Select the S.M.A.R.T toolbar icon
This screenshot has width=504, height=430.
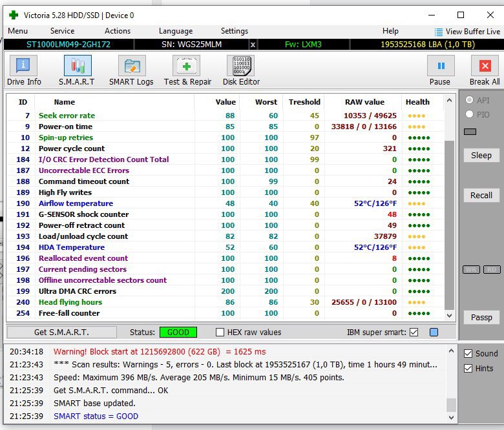78,65
